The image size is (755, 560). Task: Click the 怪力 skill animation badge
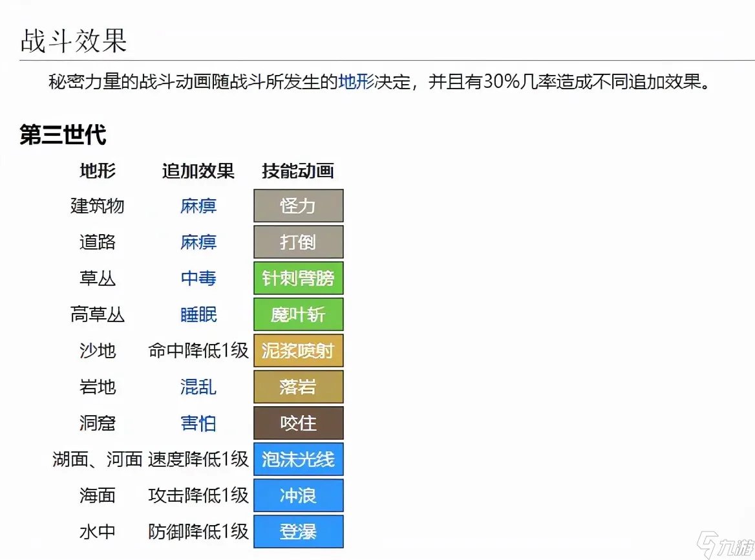[298, 206]
